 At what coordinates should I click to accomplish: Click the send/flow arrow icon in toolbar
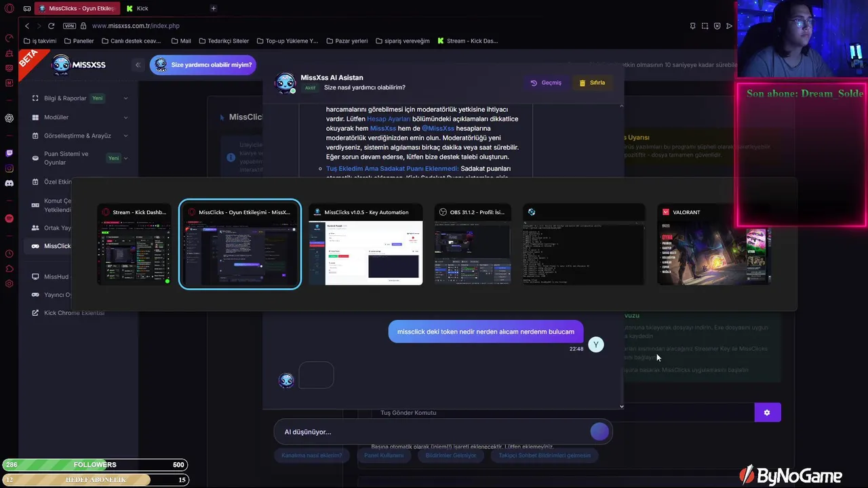(729, 26)
